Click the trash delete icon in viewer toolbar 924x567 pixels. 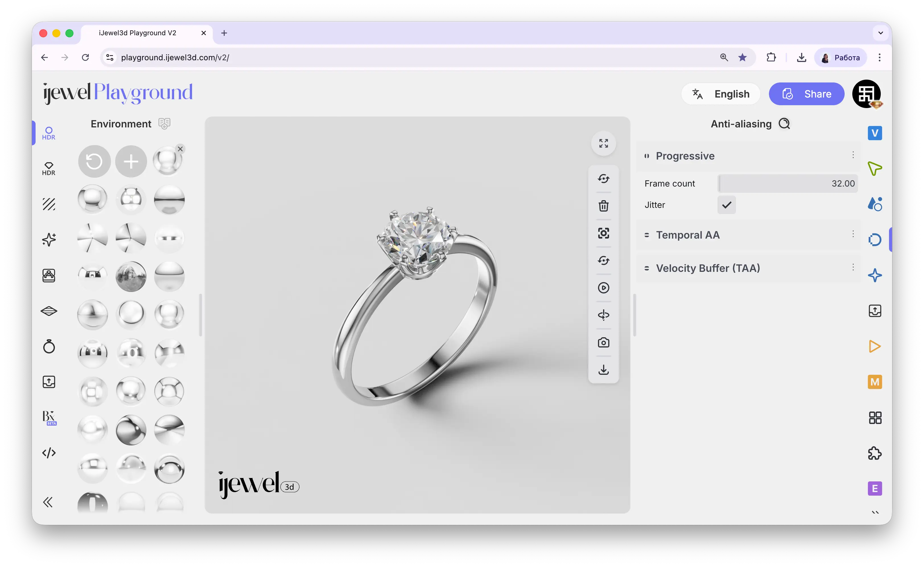[x=603, y=206]
